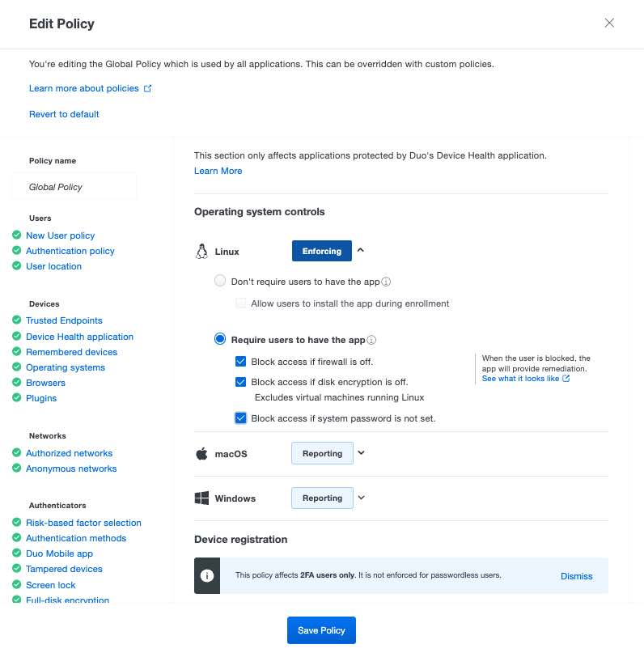Screen dimensions: 644x653
Task: Click the info icon in 2FA notice banner
Action: coord(207,575)
